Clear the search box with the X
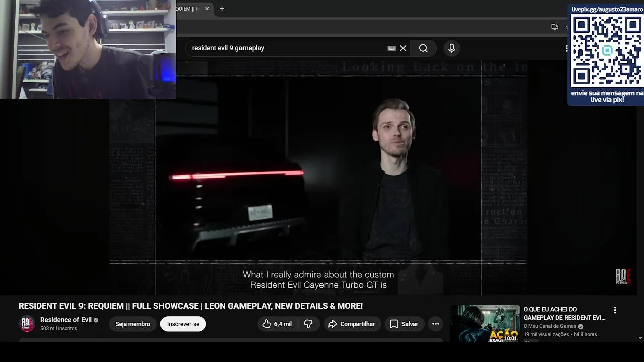 click(x=403, y=48)
